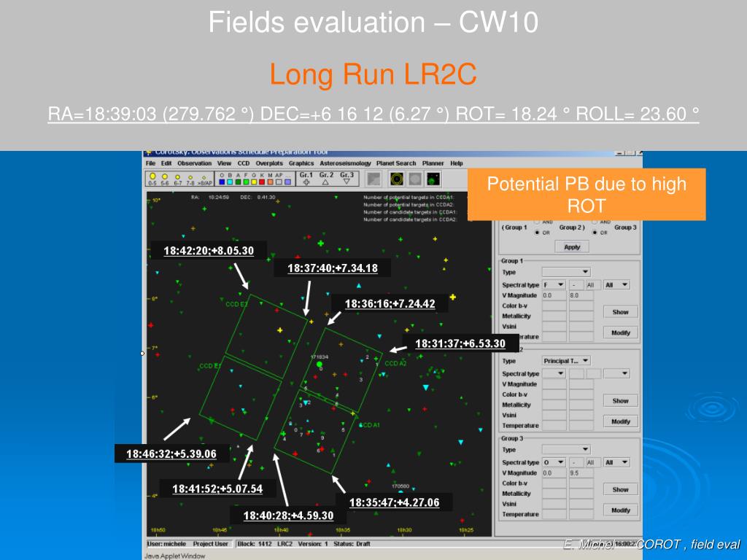Click Group 1 V Magnitude field 0.0
The image size is (747, 560).
[554, 295]
